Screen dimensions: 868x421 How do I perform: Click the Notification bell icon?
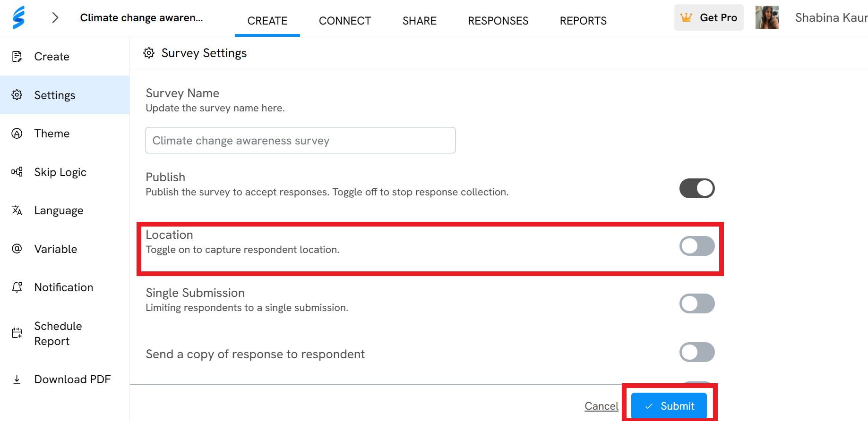(x=17, y=287)
